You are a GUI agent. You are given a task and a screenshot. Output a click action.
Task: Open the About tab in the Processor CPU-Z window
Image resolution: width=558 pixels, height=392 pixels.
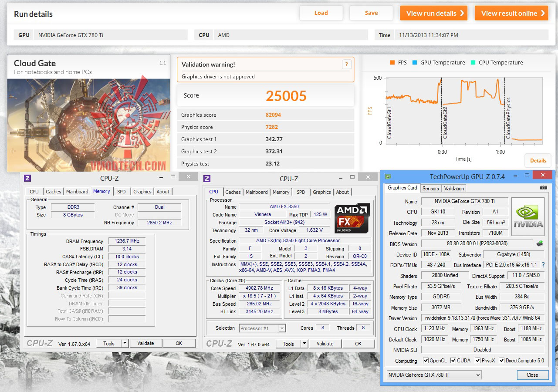[343, 192]
